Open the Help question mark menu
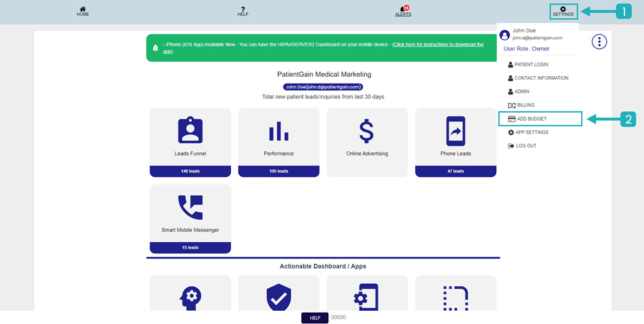 pos(243,11)
